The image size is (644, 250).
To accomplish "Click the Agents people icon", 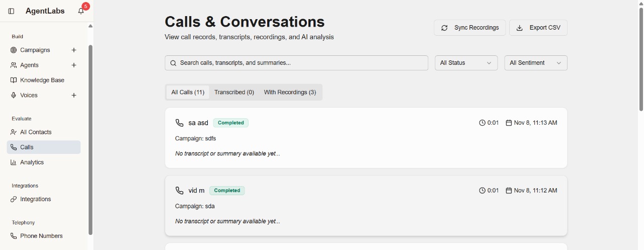I will pos(14,65).
